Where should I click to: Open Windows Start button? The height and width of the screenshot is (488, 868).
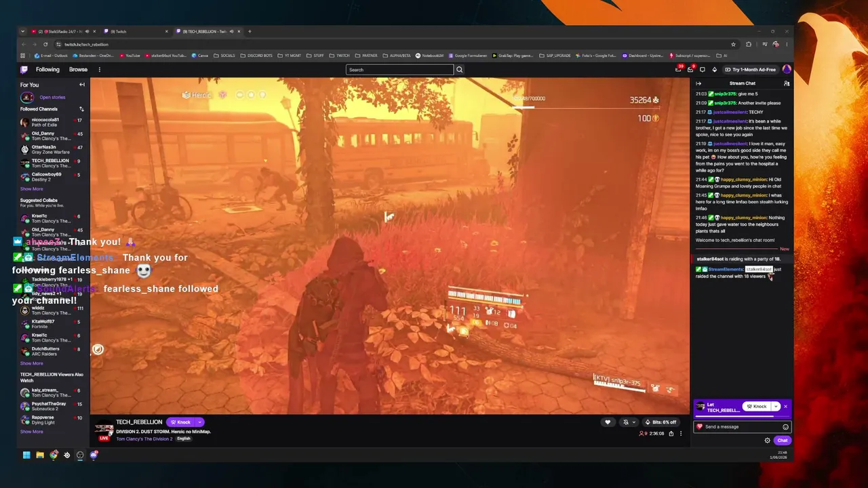(26, 455)
